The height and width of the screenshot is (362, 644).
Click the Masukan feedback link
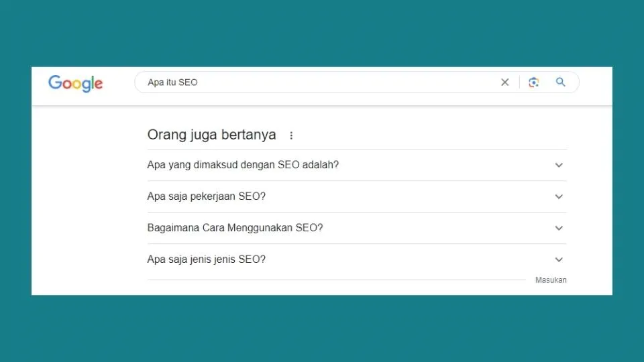[551, 280]
